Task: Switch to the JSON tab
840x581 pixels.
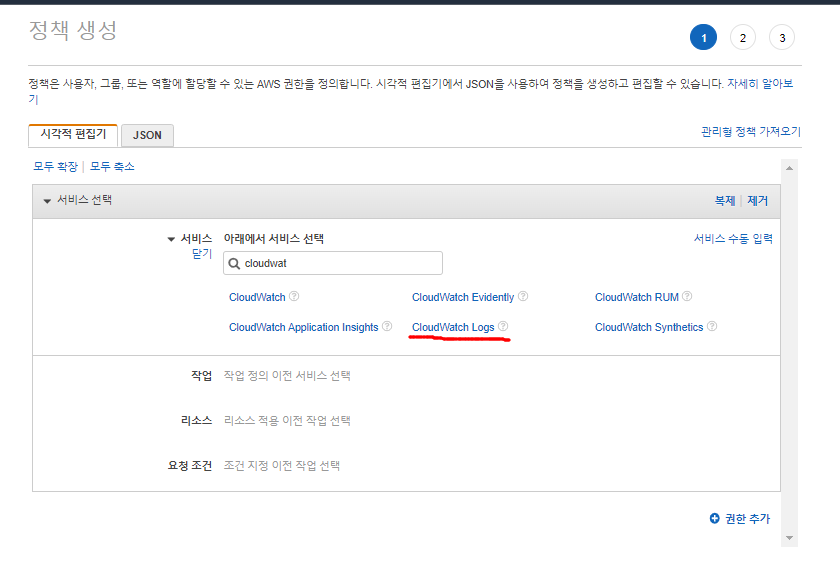Action: (x=147, y=135)
